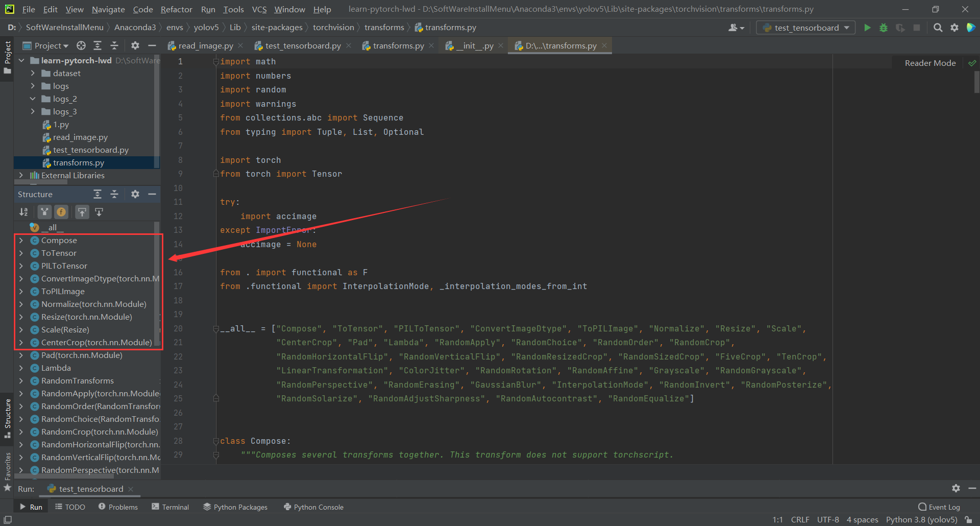Click the inspection checkmark in editor corner

tap(972, 63)
